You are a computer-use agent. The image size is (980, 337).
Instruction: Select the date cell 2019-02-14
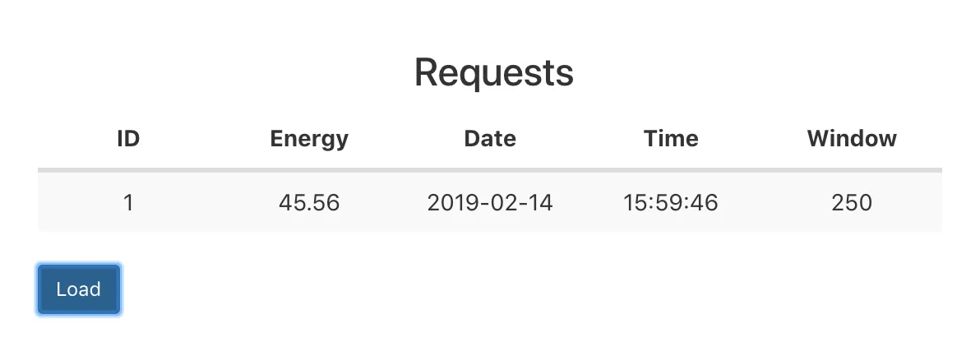(490, 202)
